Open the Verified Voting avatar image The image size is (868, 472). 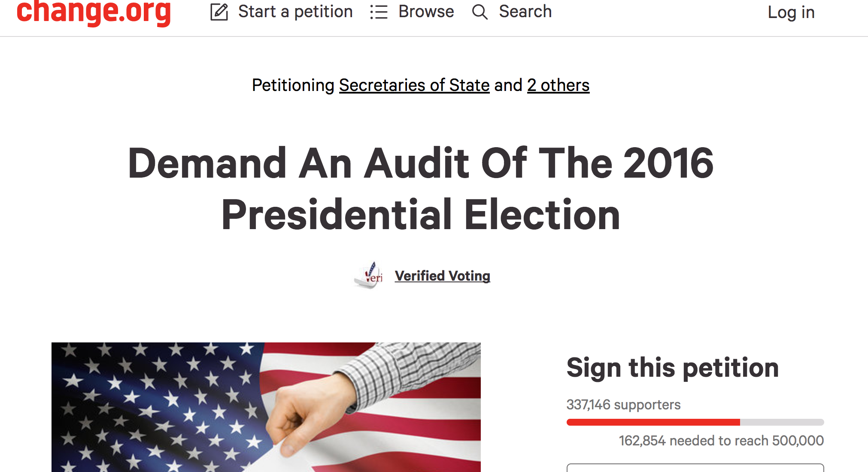point(369,275)
